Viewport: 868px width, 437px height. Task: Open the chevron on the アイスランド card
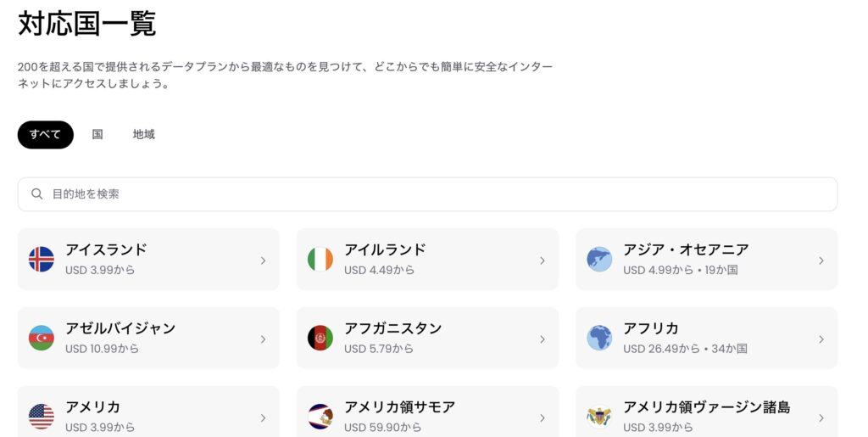[x=264, y=261]
